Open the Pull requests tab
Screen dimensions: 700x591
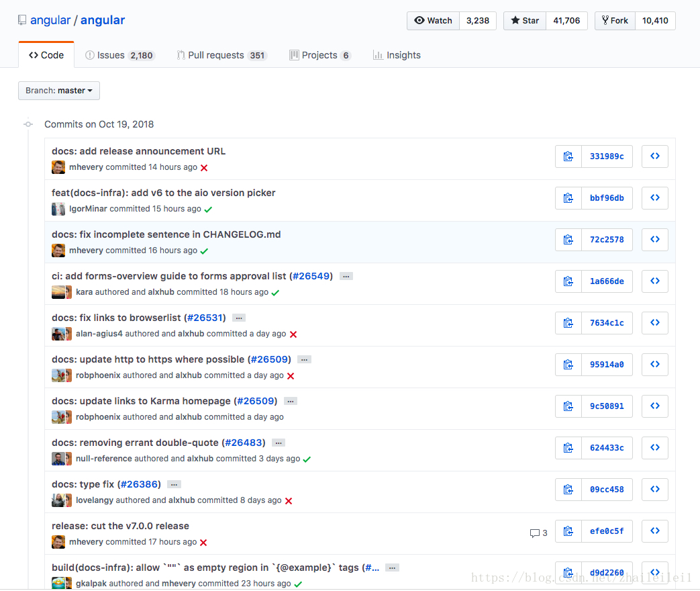[221, 55]
